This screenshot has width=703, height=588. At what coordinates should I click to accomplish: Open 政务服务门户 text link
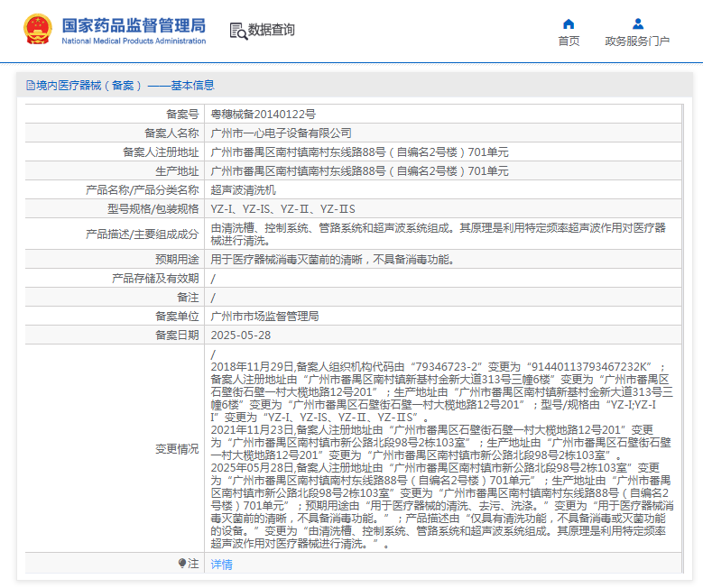point(637,41)
